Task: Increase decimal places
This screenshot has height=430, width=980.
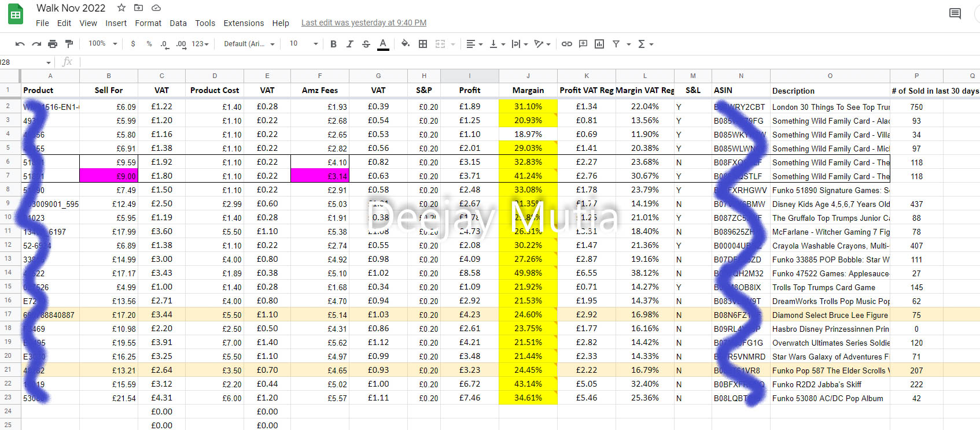Action: click(x=181, y=44)
